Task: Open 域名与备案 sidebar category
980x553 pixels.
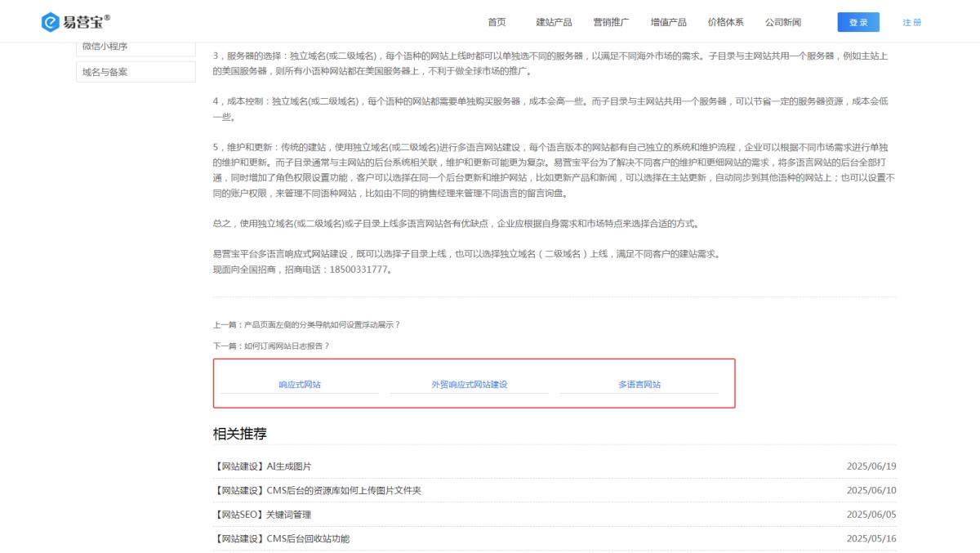Action: [x=136, y=72]
